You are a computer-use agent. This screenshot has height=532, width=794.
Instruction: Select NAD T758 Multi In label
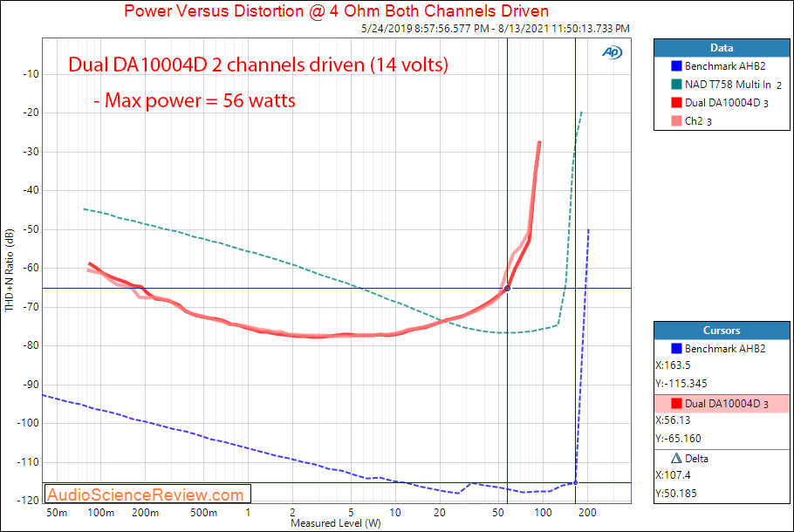pos(729,85)
